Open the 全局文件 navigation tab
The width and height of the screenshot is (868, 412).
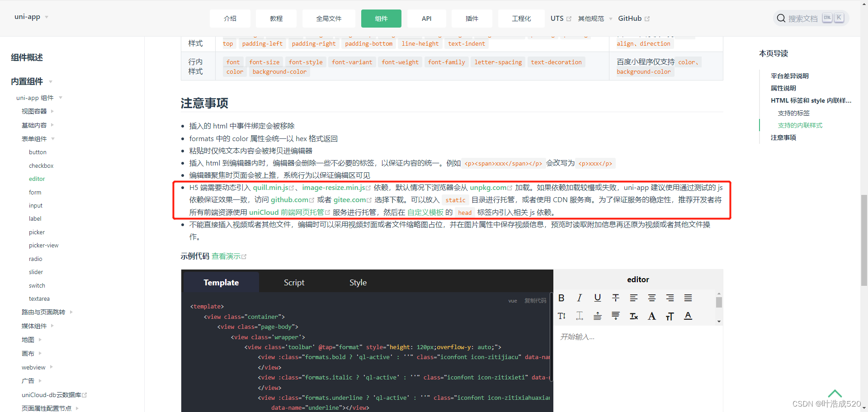coord(329,19)
